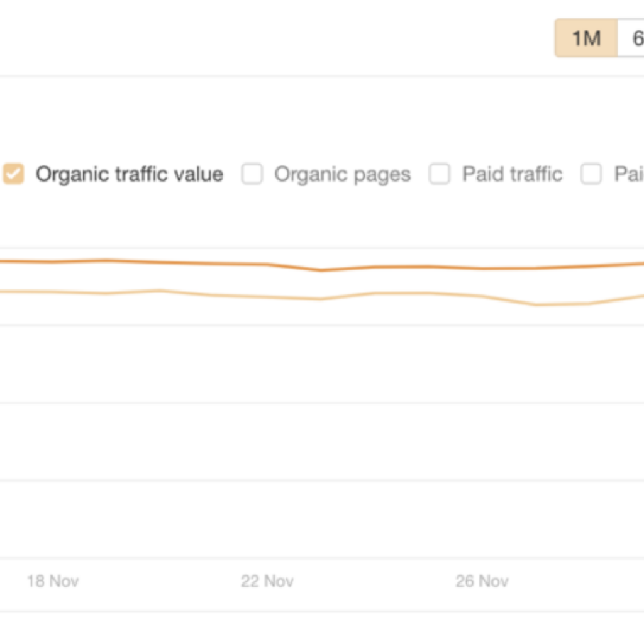644x644 pixels.
Task: Click light orange line's dip near 23 Nov
Action: [x=321, y=299]
